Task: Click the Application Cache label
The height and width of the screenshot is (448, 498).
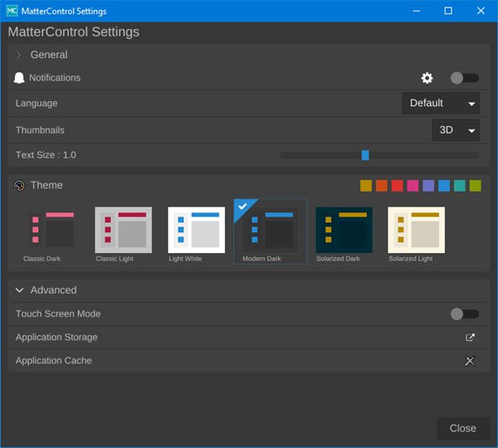Action: (x=54, y=361)
